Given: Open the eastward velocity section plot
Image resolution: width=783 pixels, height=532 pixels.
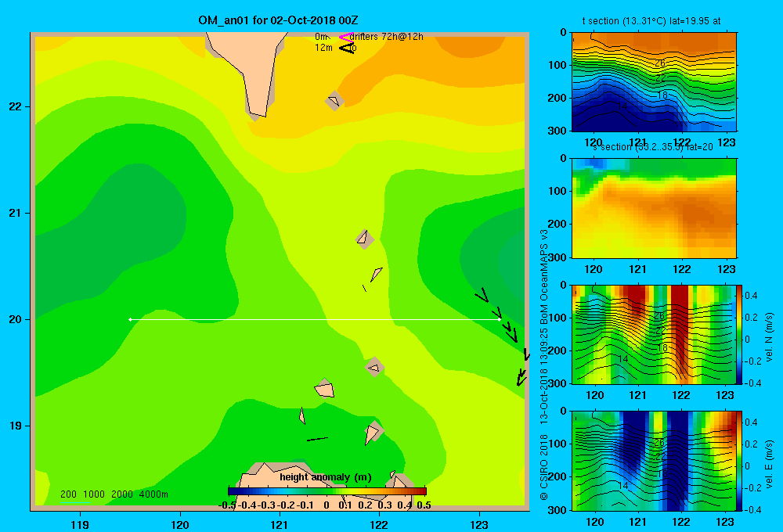Looking at the screenshot, I should tap(654, 461).
